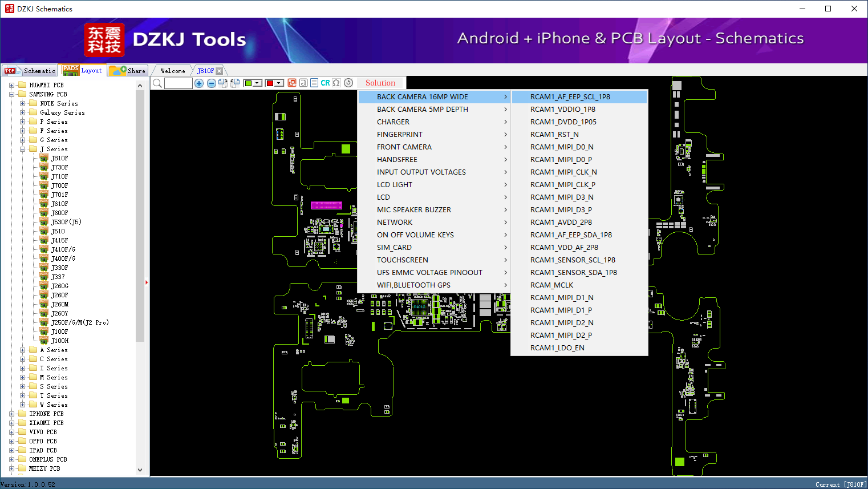868x489 pixels.
Task: Choose RCAM_MCLK from the submenu
Action: tap(579, 285)
